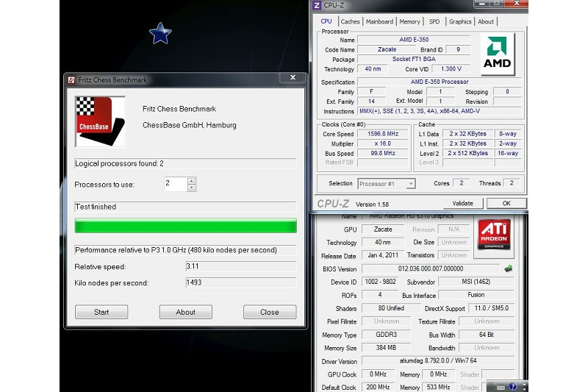The height and width of the screenshot is (392, 588).
Task: Click the Memory Size value 384 MB
Action: [x=387, y=348]
